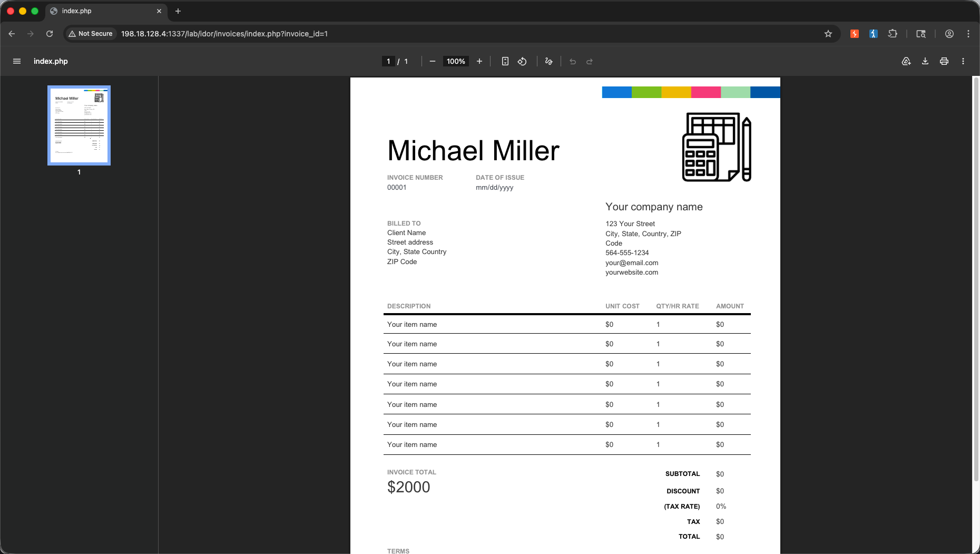Toggle the PDF sidebar menu
The image size is (980, 554).
pos(17,61)
